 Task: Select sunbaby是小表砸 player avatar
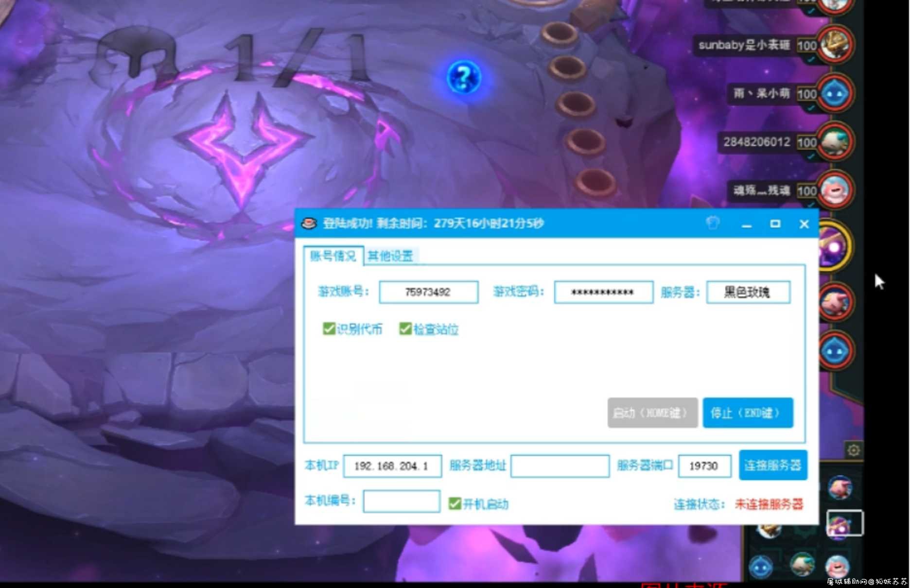[836, 44]
